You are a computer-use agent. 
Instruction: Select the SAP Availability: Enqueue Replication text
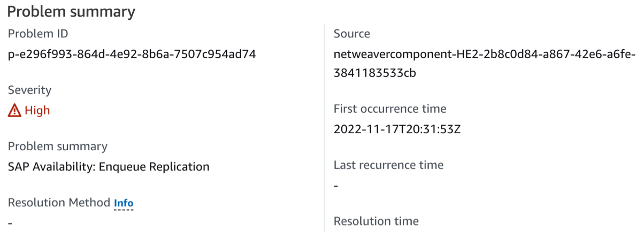click(x=109, y=167)
